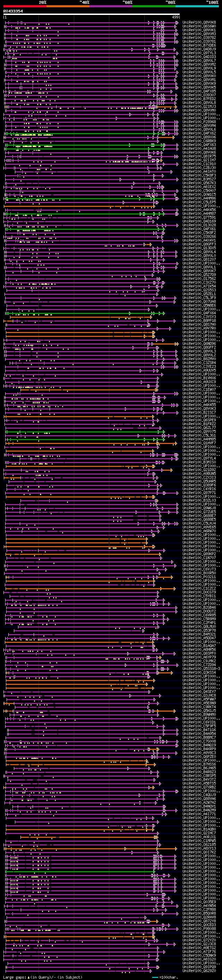The width and height of the screenshot is (222, 980).
Task: Select the UniRef100_C6RBK9 row label
Action: click(x=199, y=141)
